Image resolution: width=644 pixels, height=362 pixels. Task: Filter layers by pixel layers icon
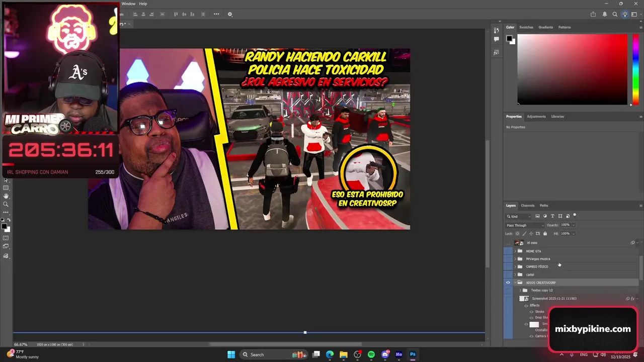click(x=537, y=216)
